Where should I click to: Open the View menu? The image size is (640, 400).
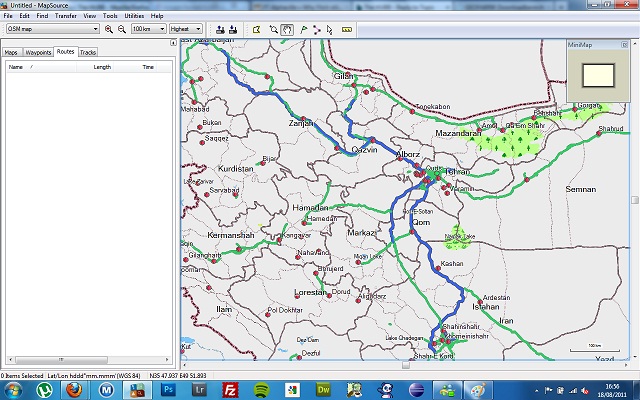(x=89, y=16)
